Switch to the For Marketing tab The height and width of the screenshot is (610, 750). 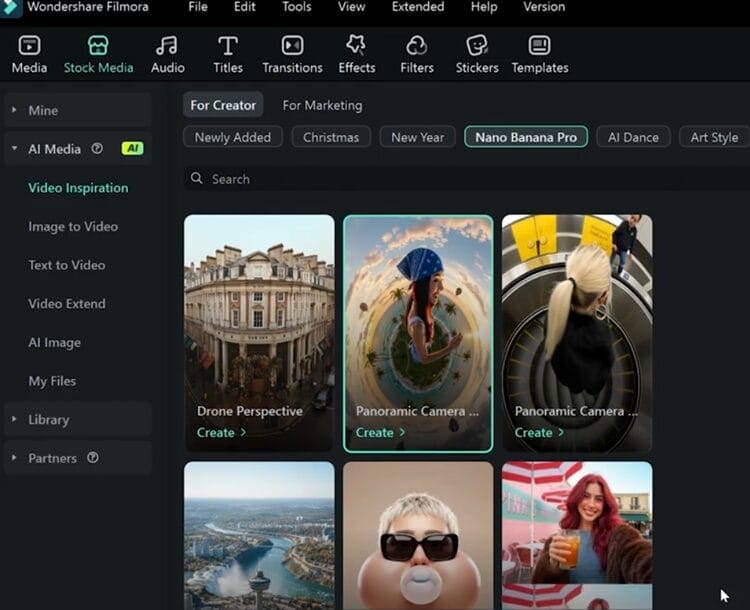click(322, 105)
